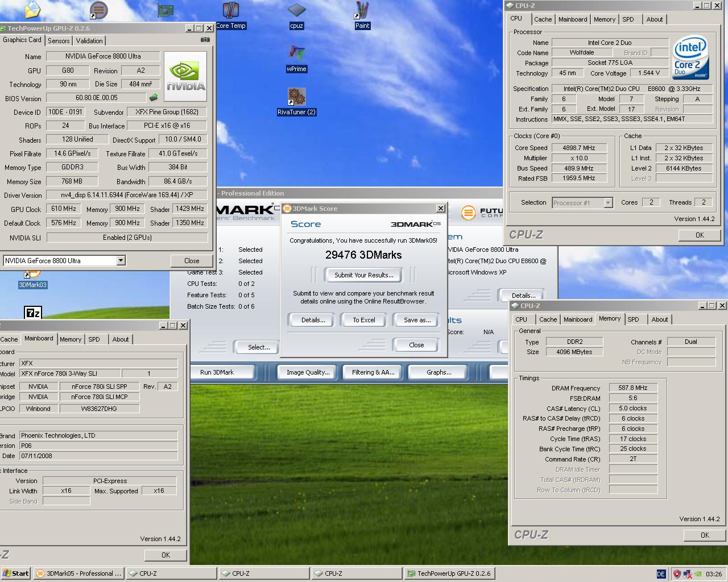Open Memory tab in CPU-Z processor window
The image size is (728, 582).
coord(605,19)
